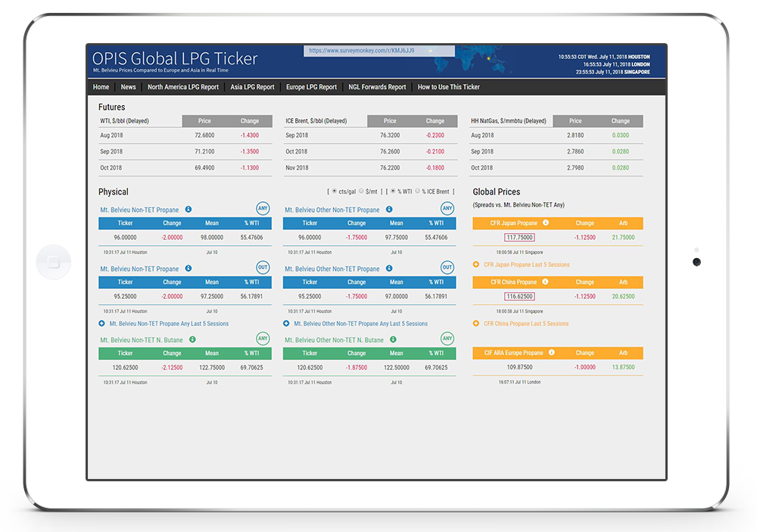Image resolution: width=757 pixels, height=532 pixels.
Task: Open How to Use This Ticker
Action: [x=448, y=87]
